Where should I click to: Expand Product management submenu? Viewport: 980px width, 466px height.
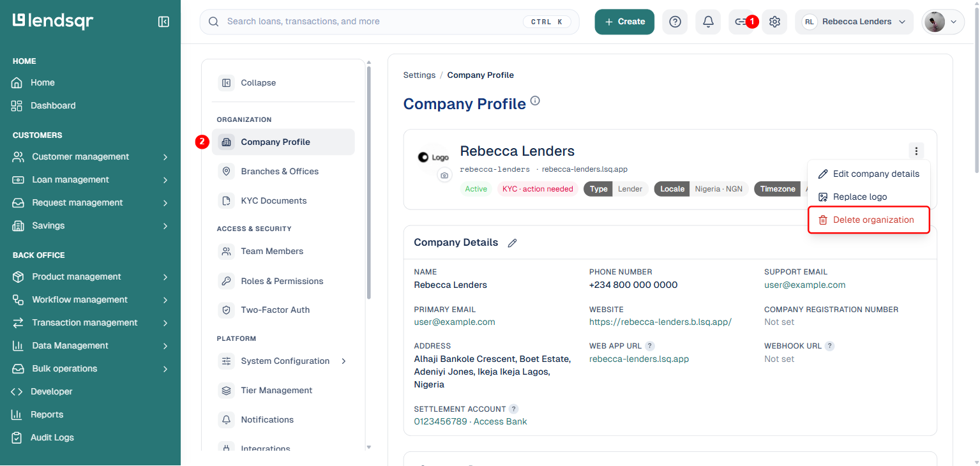coord(90,277)
